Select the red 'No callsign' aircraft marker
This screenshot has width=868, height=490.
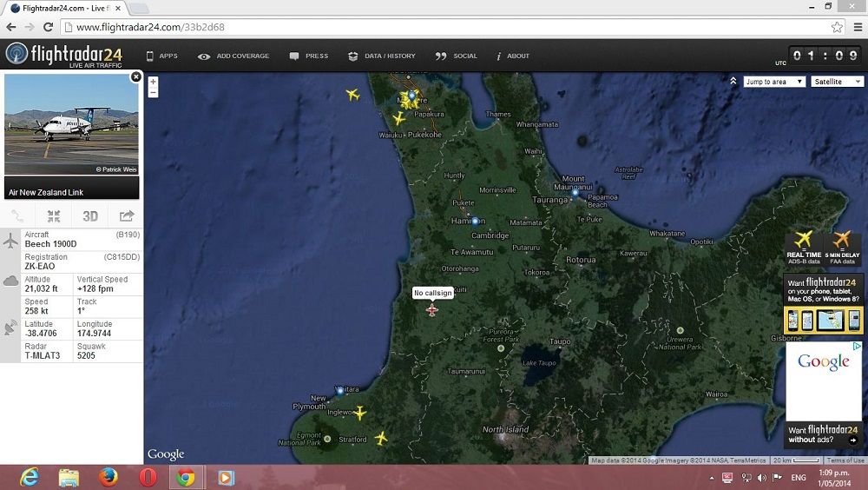point(432,310)
